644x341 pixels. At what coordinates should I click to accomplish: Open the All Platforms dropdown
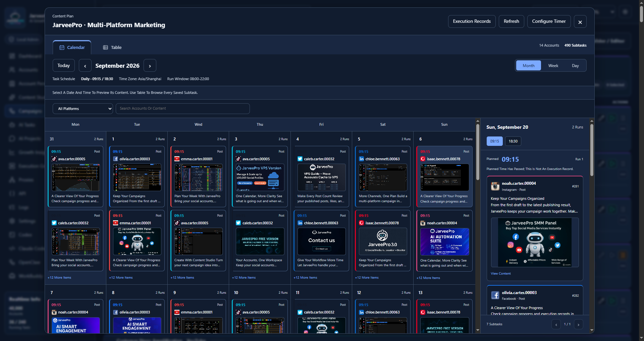pos(83,109)
